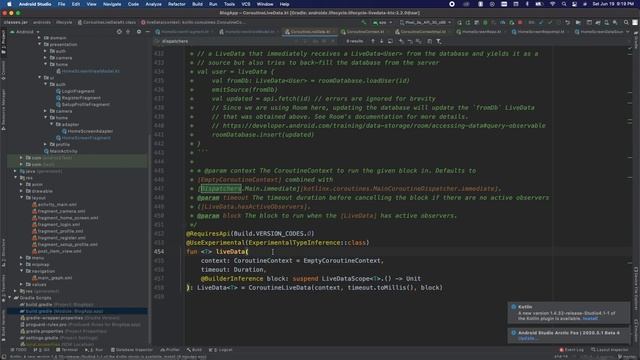Open the Wi-Fi status menu

pos(552,4)
